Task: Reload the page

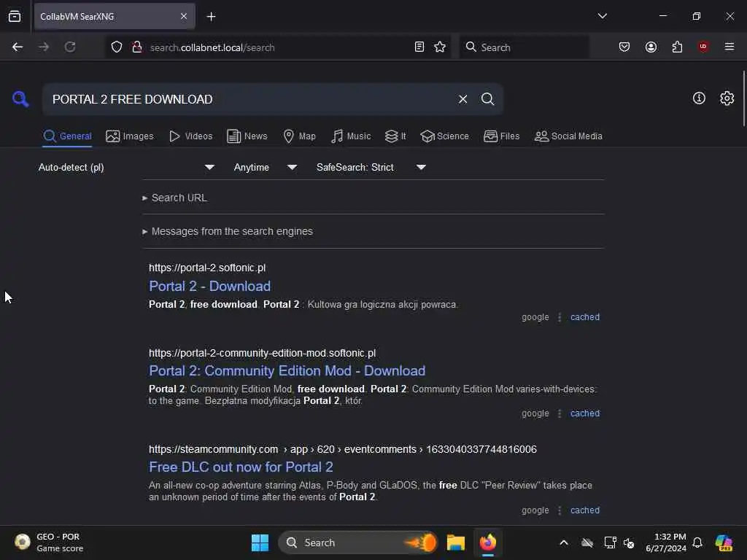Action: [x=70, y=47]
